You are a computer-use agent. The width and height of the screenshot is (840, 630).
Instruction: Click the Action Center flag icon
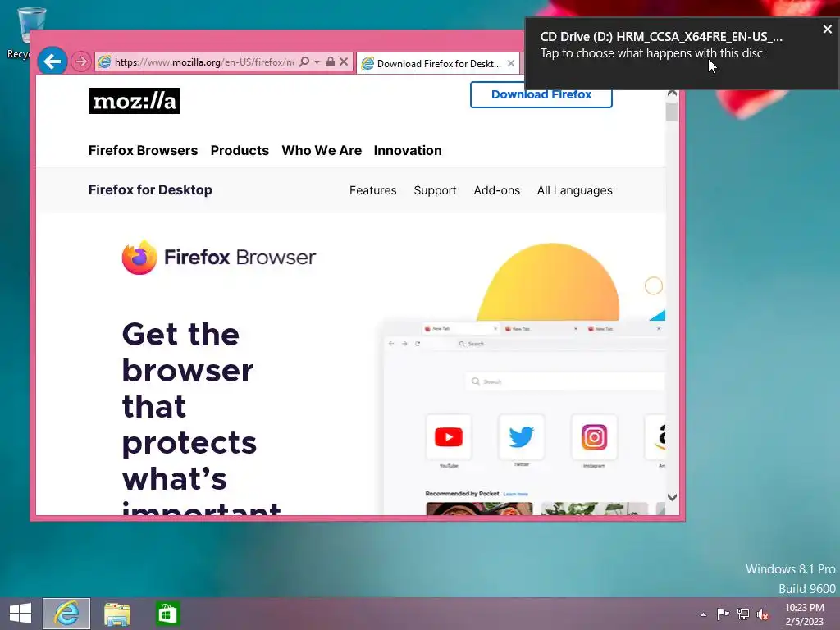point(723,614)
